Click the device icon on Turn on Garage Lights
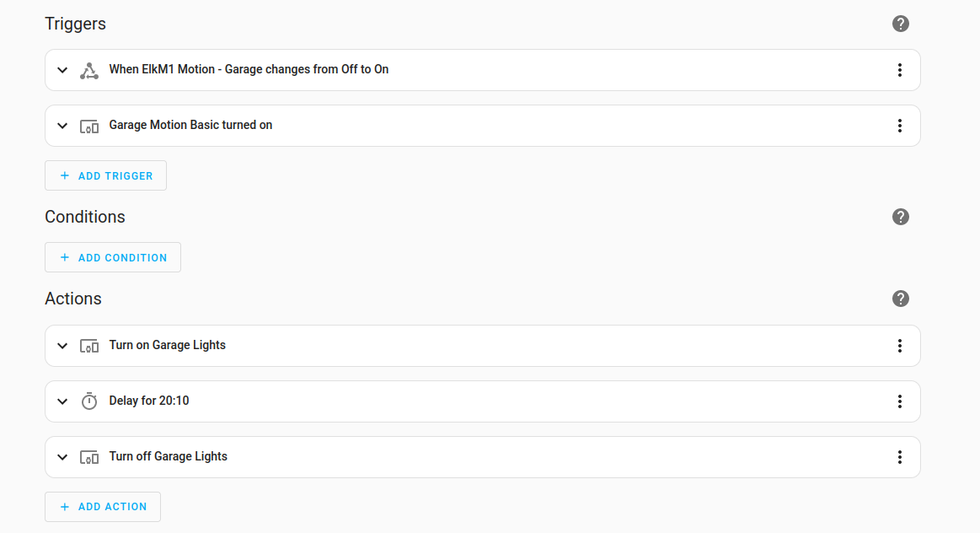Screen dimensions: 980x533 point(88,345)
